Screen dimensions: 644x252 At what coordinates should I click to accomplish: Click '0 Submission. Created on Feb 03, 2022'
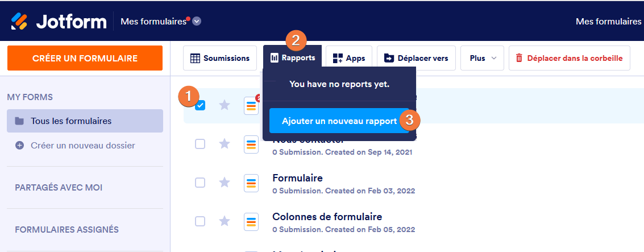344,191
